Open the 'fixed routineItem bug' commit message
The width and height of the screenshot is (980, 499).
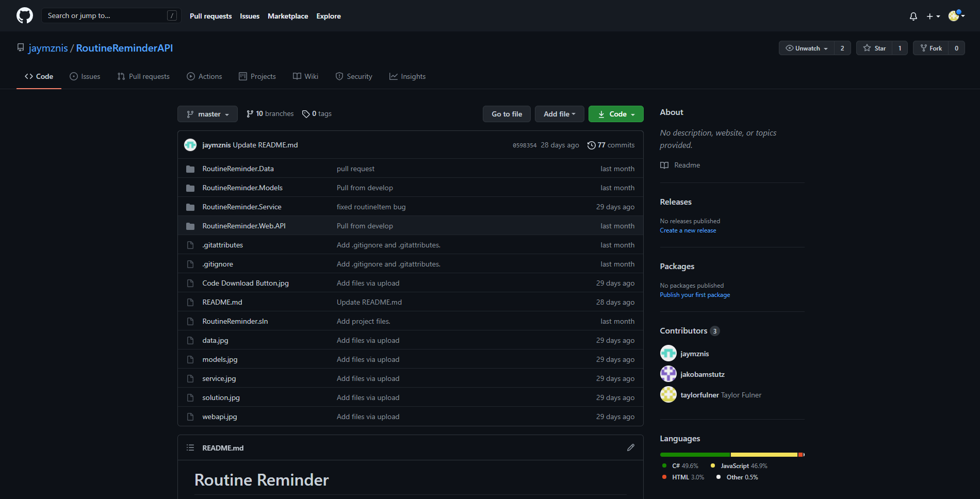371,207
